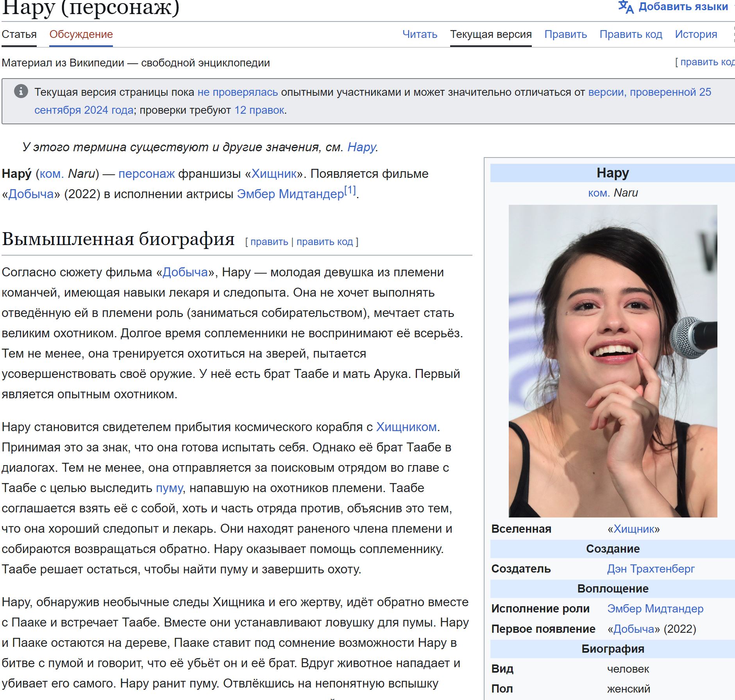
Task: Click the Создатель infobox row label
Action: coord(521,569)
